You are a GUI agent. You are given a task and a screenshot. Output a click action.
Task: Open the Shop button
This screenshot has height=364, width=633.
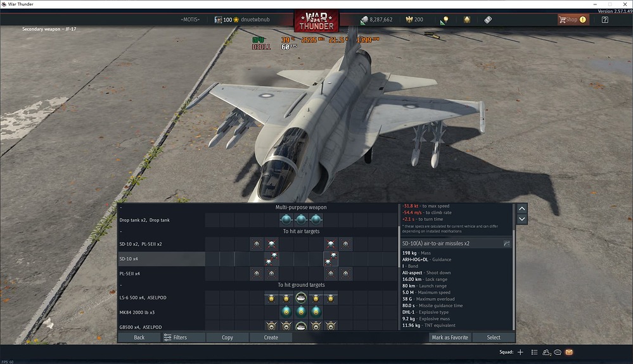[573, 20]
